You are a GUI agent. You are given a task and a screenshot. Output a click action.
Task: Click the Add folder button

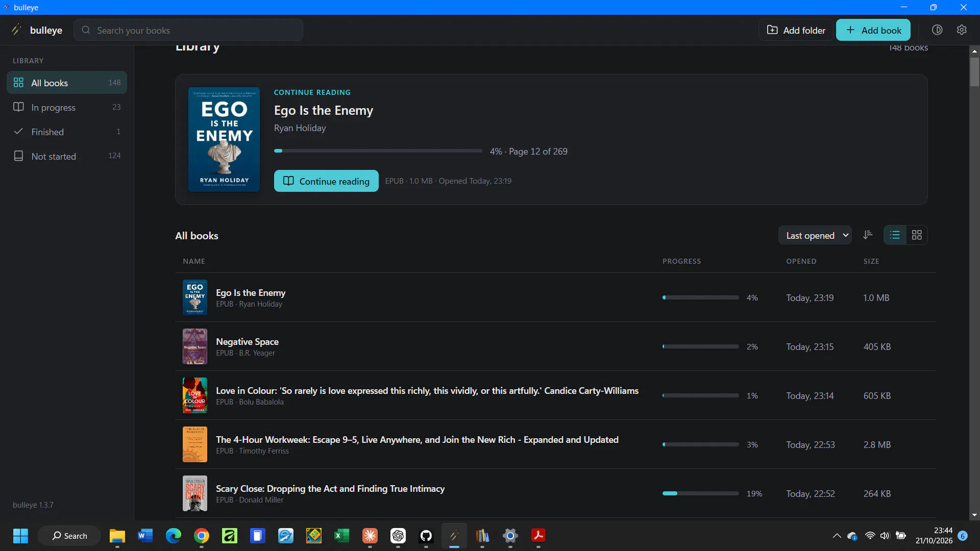(796, 30)
